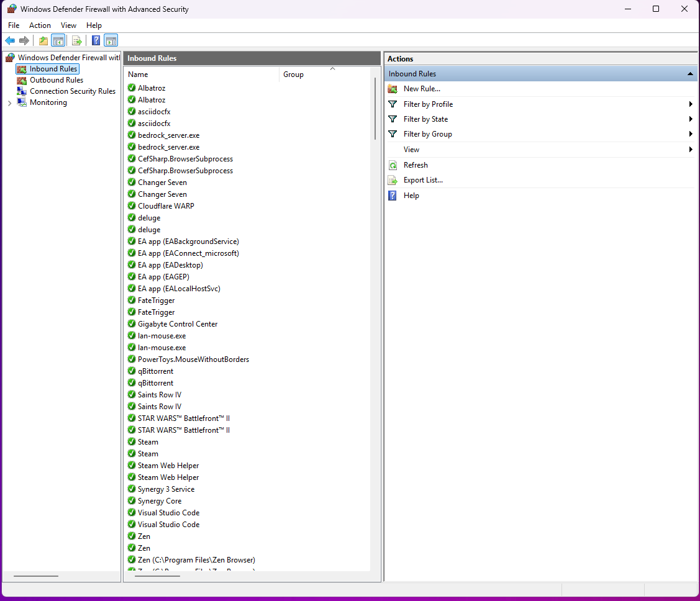The height and width of the screenshot is (601, 700).
Task: Collapse the Inbound Rules actions section
Action: 690,74
